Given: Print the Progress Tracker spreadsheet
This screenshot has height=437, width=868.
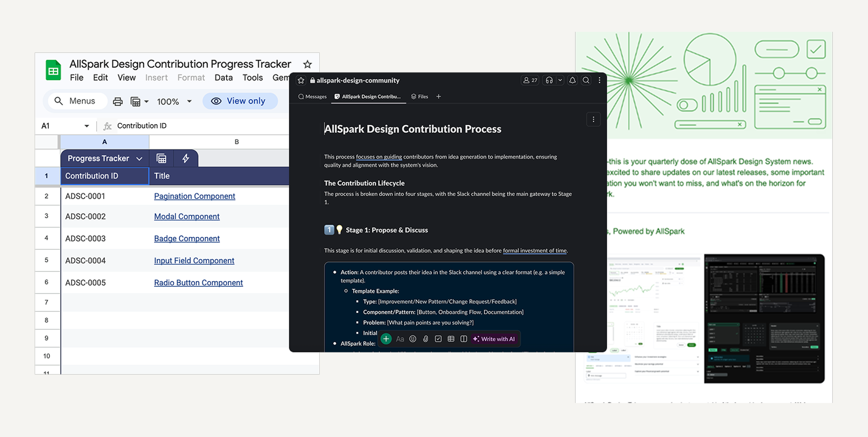Looking at the screenshot, I should coord(118,101).
